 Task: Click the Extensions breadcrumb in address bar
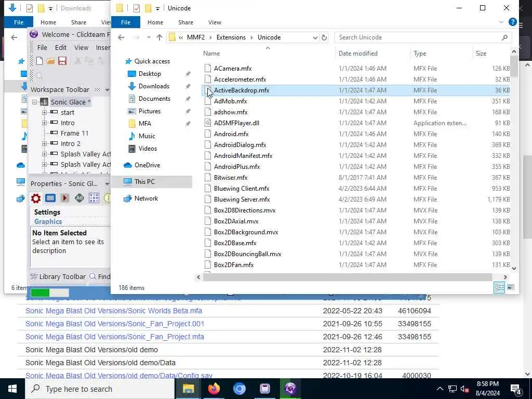click(x=231, y=37)
